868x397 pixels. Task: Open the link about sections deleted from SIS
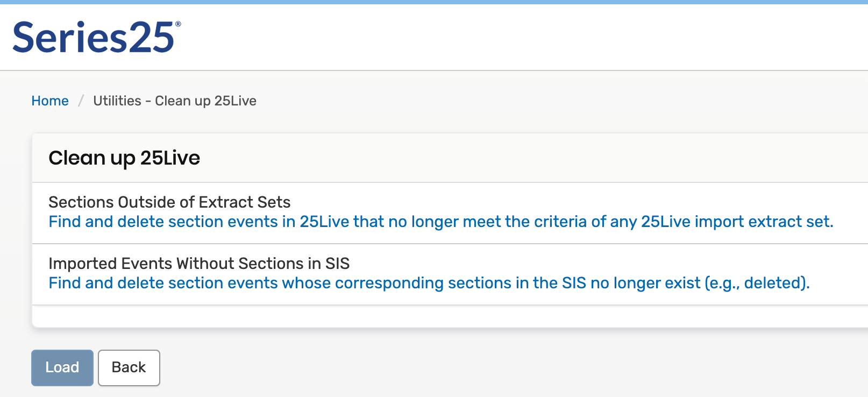tap(429, 283)
